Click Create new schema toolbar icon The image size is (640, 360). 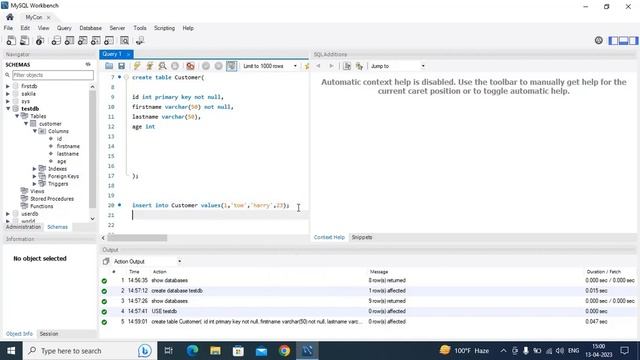coord(56,40)
